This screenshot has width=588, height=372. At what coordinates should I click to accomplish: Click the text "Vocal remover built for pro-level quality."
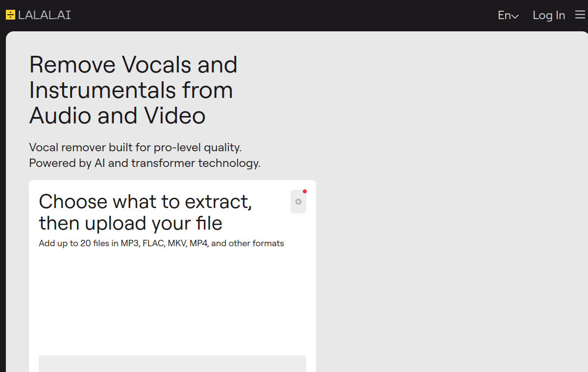pos(135,147)
